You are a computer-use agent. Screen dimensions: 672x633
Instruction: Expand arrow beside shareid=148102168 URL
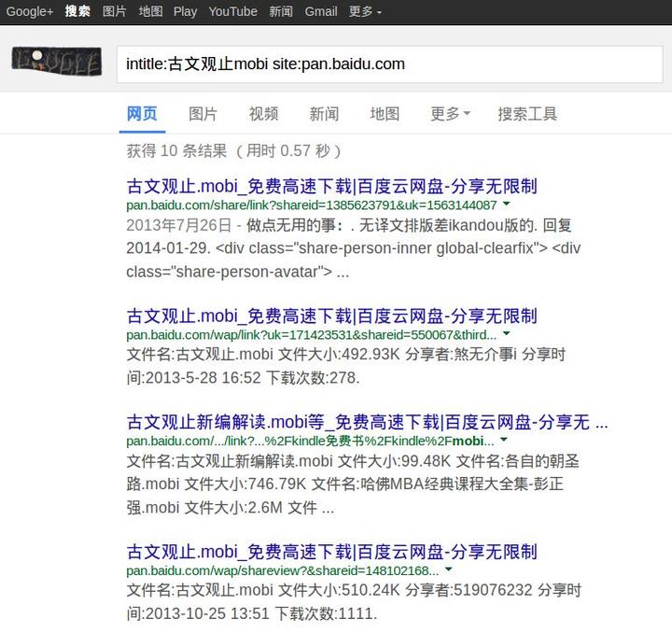pos(448,570)
